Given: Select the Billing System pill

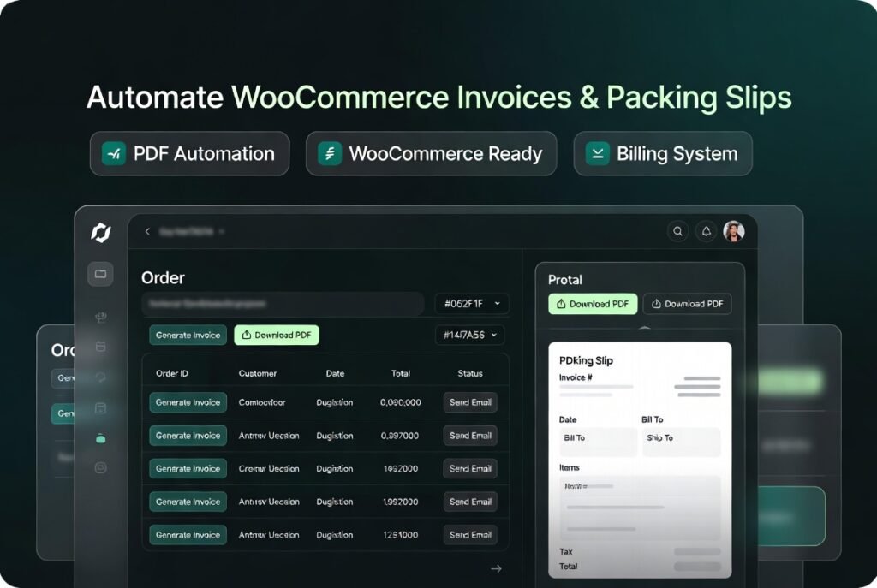Looking at the screenshot, I should (663, 154).
